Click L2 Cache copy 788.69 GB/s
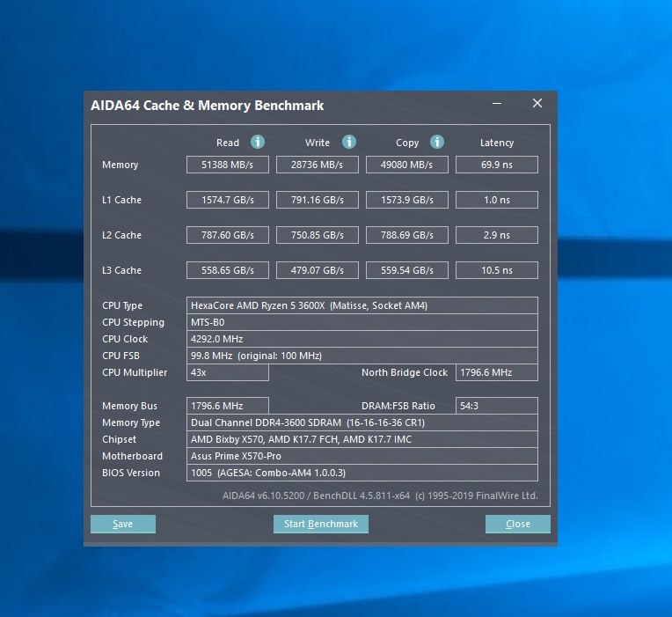 [406, 235]
